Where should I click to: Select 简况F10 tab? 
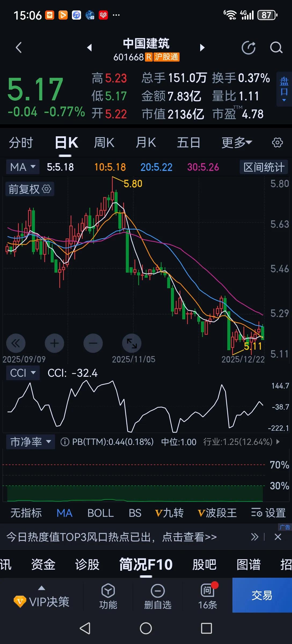(x=146, y=564)
